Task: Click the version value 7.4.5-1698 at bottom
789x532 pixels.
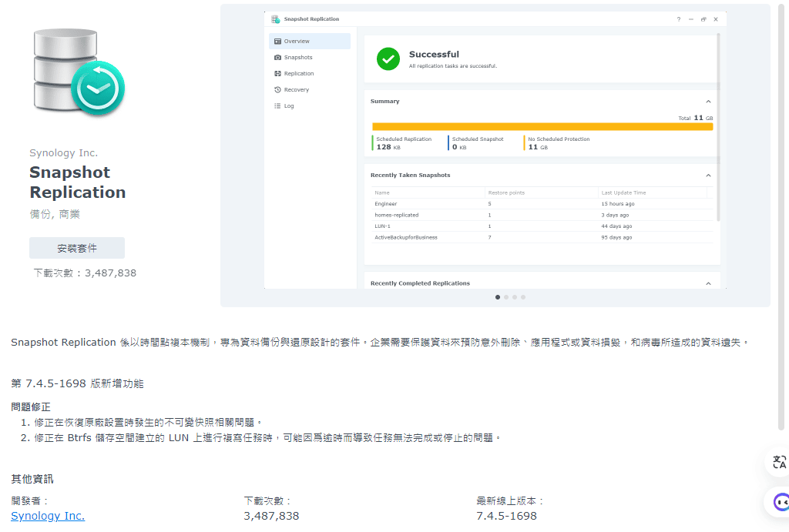Action: 506,516
